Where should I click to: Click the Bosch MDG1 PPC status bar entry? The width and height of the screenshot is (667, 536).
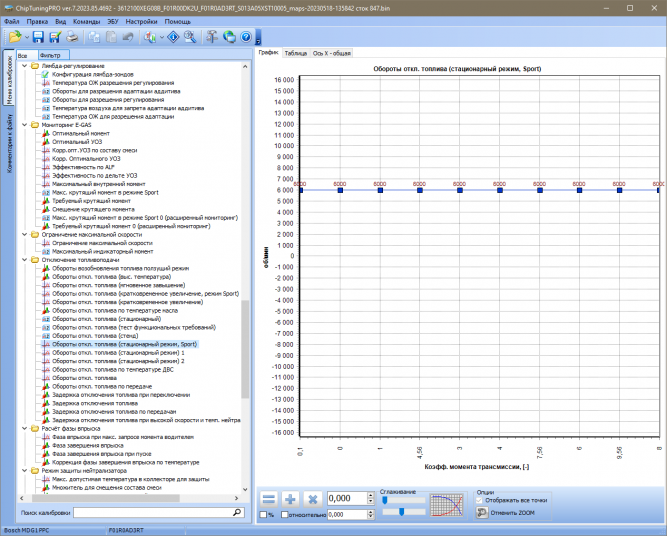coord(26,530)
